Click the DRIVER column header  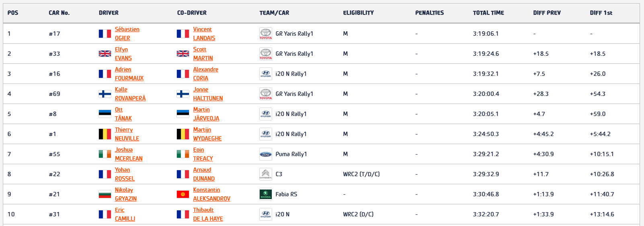click(x=109, y=13)
